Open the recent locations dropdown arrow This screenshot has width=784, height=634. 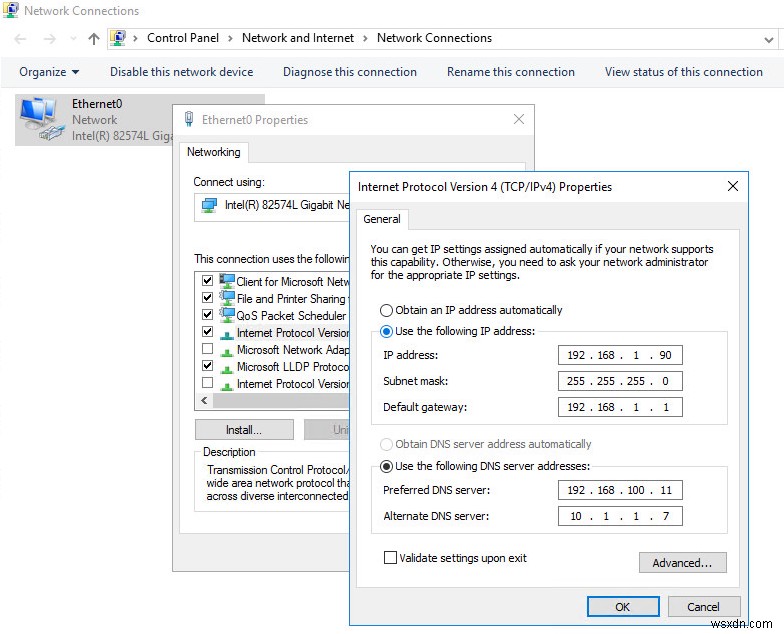coord(74,38)
